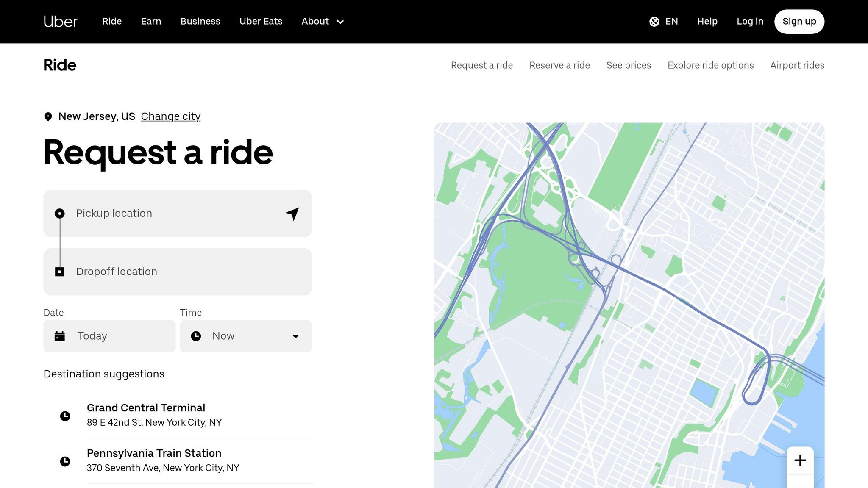The width and height of the screenshot is (868, 488).
Task: Click the dropoff location square marker
Action: 60,272
